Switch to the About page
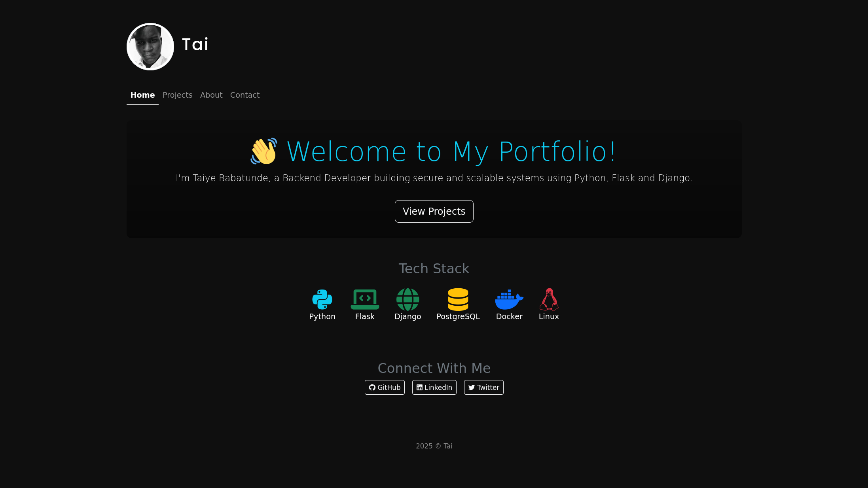 pos(211,95)
